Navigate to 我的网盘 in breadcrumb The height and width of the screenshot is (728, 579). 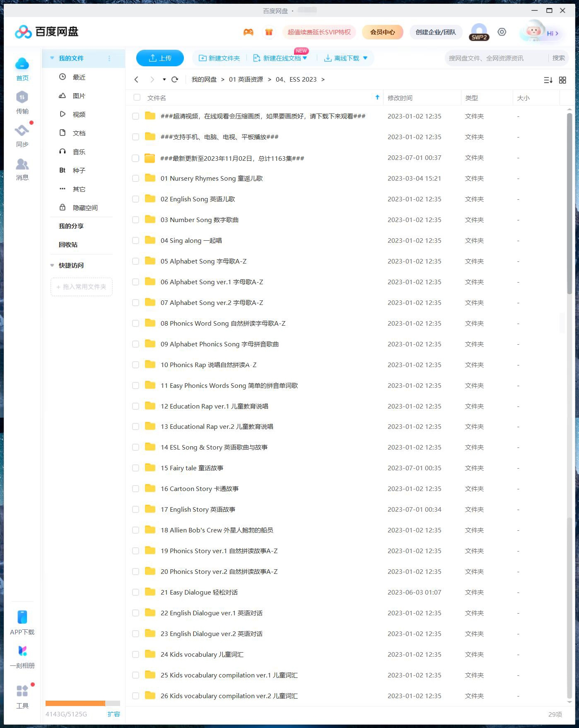pos(204,80)
